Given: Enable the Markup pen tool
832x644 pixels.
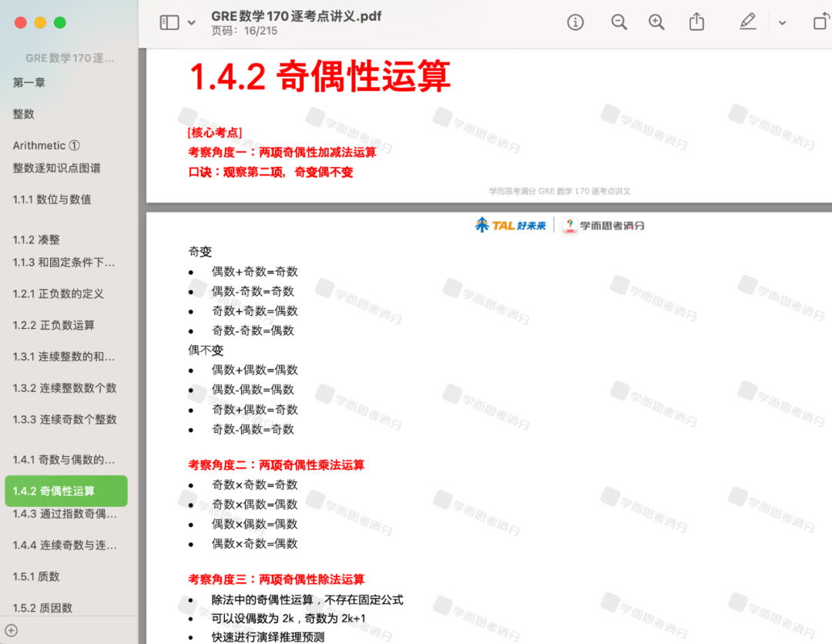Looking at the screenshot, I should coord(747,22).
